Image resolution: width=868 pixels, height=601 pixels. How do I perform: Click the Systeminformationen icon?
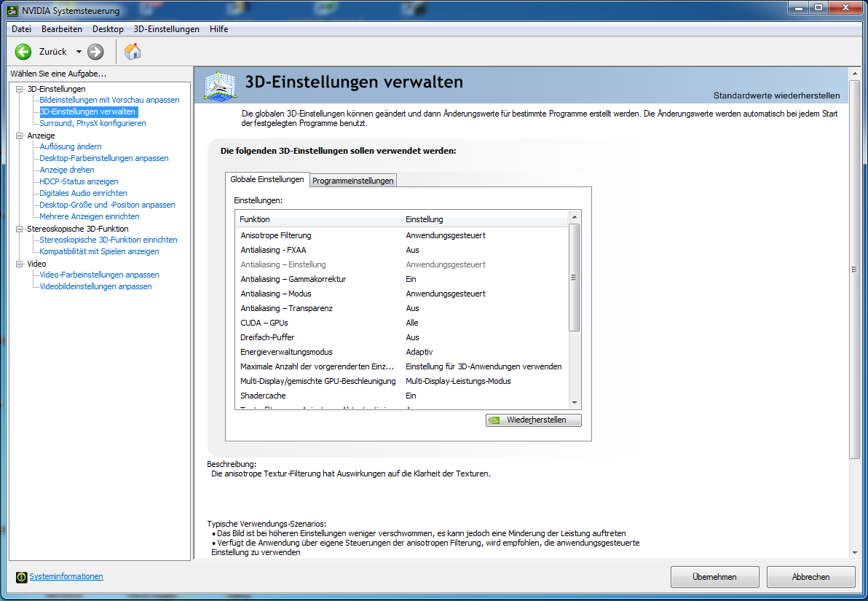[x=21, y=577]
